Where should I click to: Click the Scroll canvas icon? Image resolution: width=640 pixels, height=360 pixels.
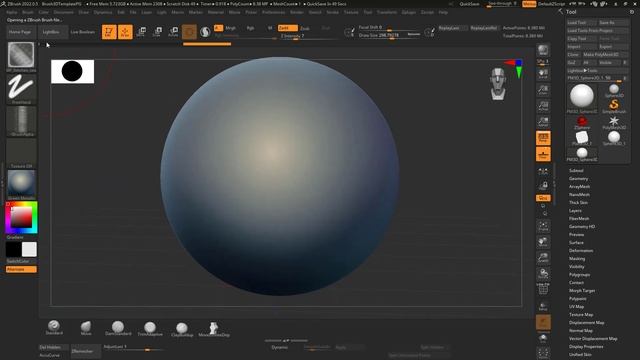[543, 74]
